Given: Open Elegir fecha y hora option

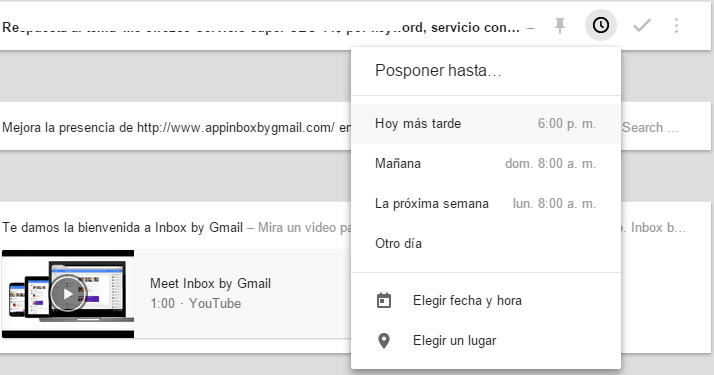Looking at the screenshot, I should point(486,301).
